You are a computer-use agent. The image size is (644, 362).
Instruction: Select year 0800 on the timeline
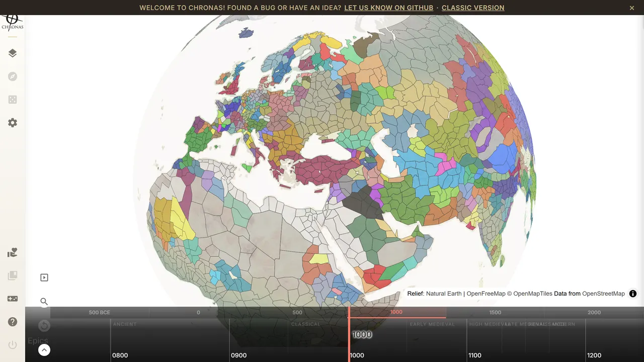click(120, 355)
